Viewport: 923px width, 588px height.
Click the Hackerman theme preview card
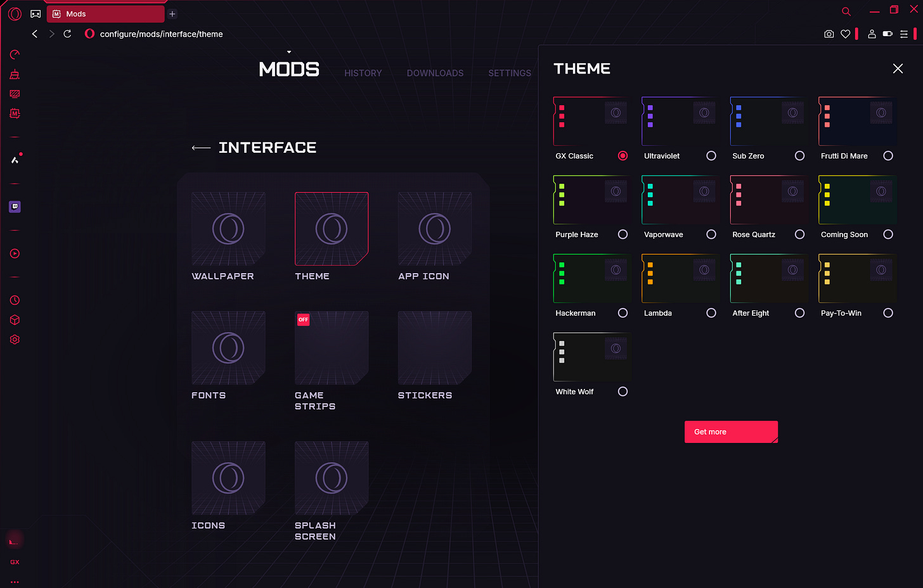[x=592, y=279]
